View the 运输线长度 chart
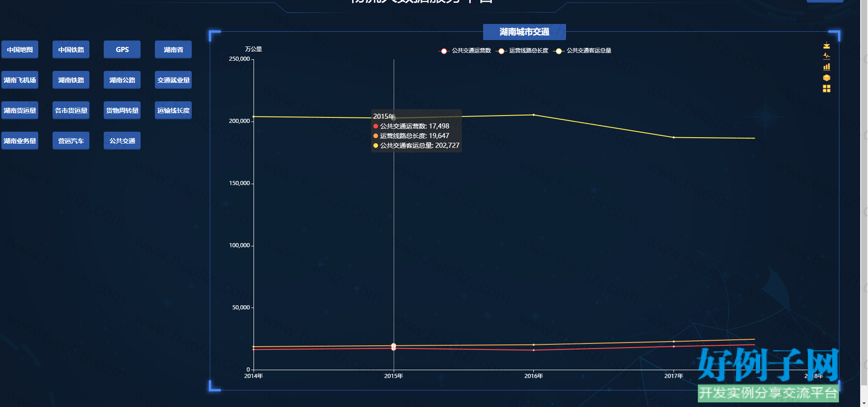868x407 pixels. (x=173, y=110)
